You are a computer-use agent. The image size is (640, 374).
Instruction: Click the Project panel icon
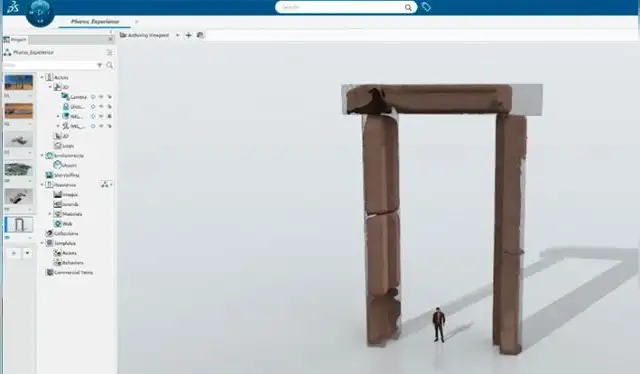tap(7, 40)
